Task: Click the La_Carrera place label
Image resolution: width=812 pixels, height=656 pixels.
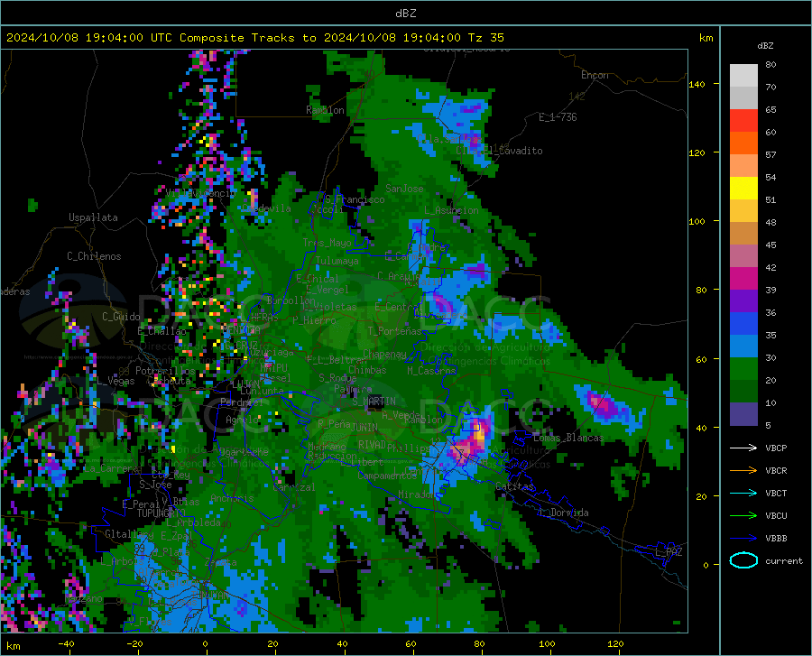Action: coord(113,468)
